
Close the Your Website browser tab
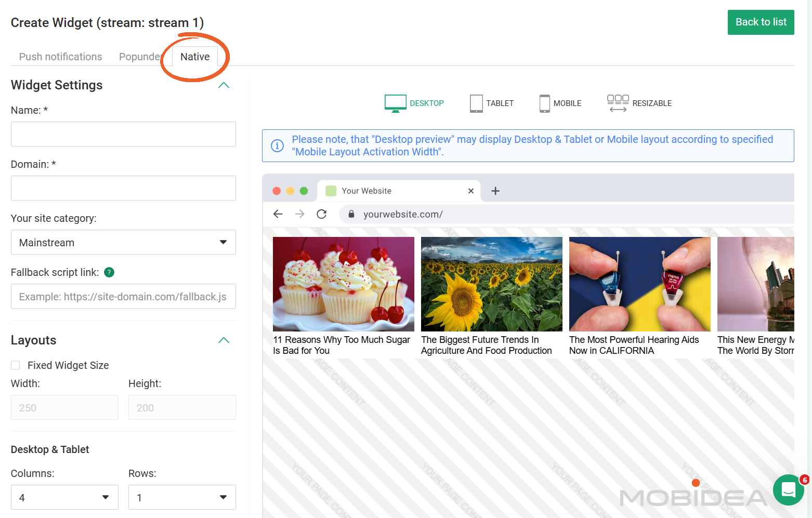(471, 191)
